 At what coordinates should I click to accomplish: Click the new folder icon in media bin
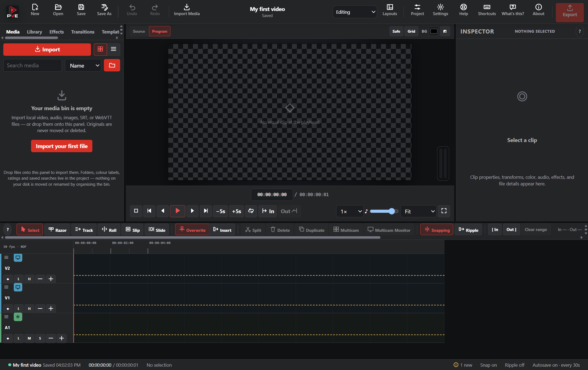(112, 65)
